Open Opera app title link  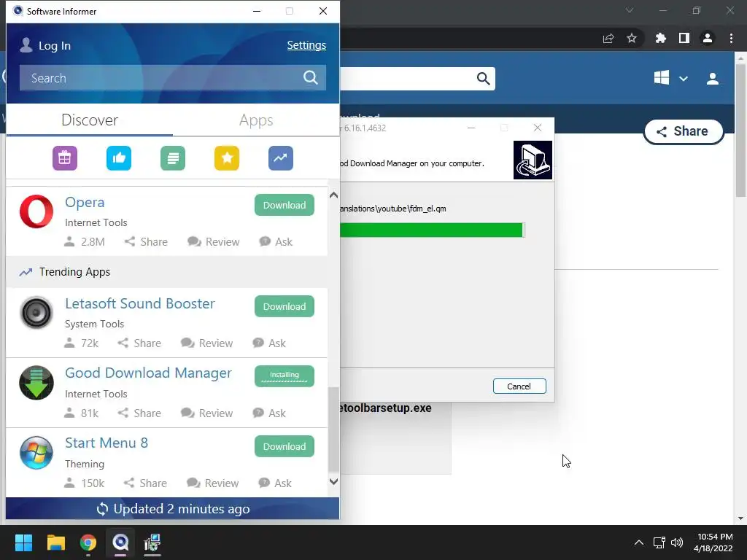pos(85,203)
